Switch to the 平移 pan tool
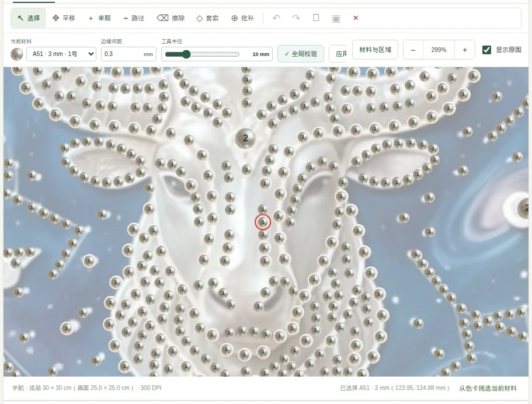This screenshot has height=404, width=532. click(x=64, y=18)
